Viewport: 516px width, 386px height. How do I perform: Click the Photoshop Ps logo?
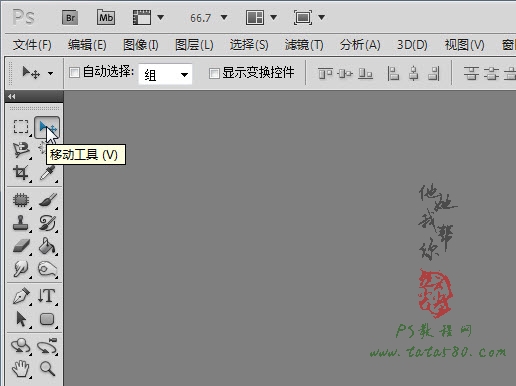(x=23, y=17)
